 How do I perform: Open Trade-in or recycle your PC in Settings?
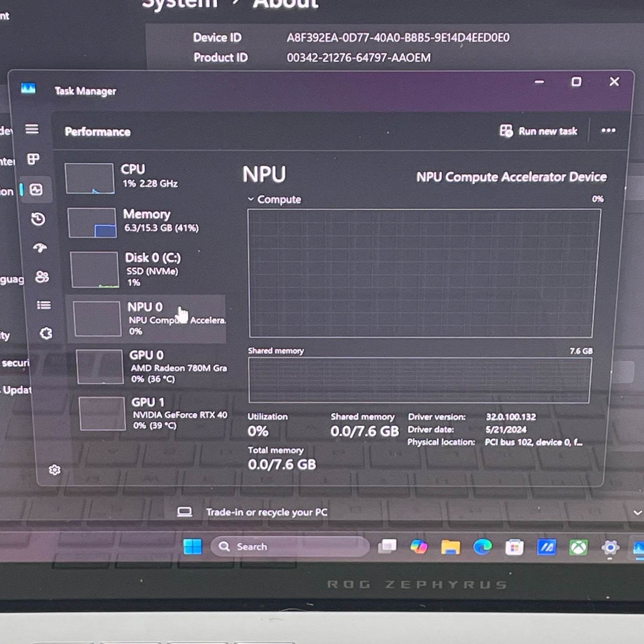pyautogui.click(x=267, y=512)
